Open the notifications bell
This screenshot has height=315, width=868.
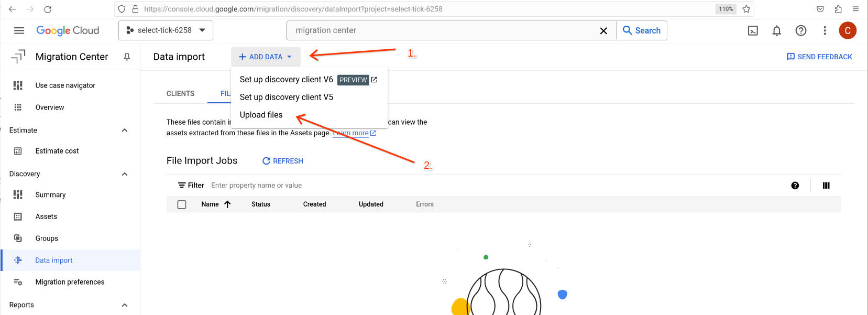point(777,30)
